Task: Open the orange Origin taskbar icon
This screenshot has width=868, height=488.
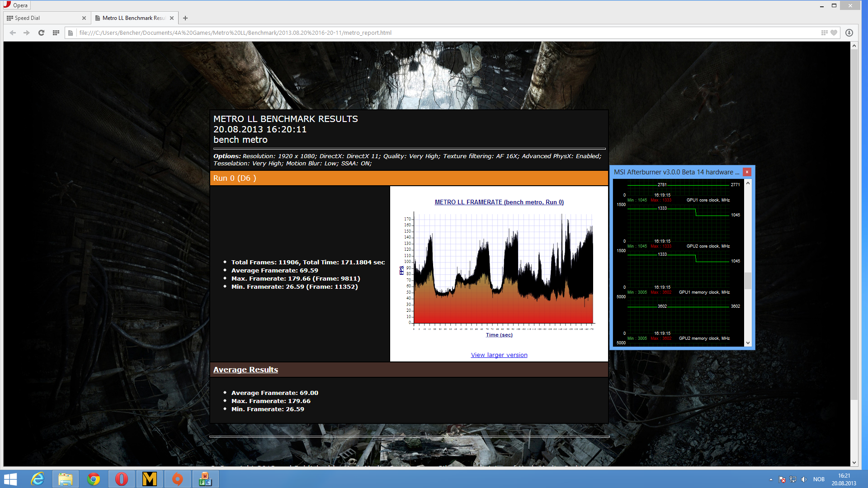Action: point(178,479)
